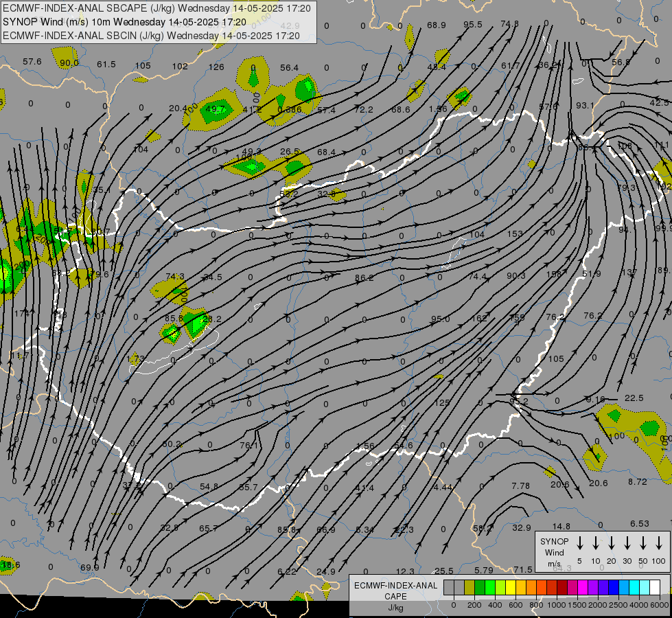Click the grid value 153
The width and height of the screenshot is (672, 618).
pyautogui.click(x=515, y=233)
